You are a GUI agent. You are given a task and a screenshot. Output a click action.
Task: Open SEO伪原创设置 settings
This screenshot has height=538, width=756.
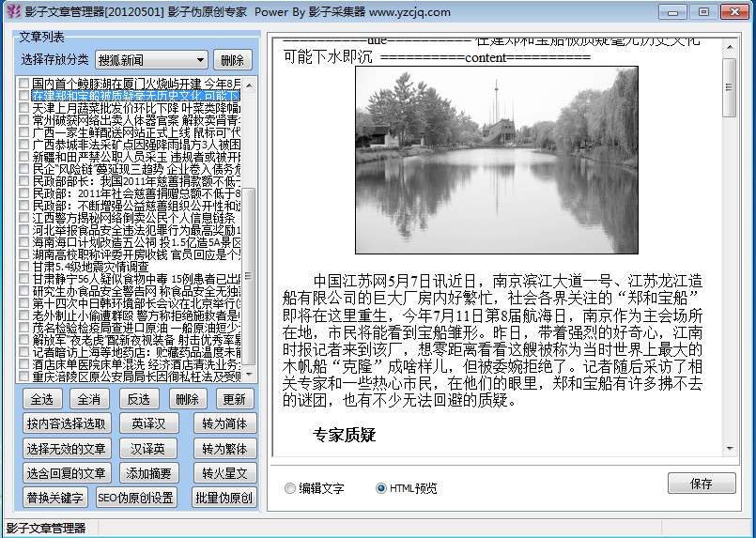[136, 498]
